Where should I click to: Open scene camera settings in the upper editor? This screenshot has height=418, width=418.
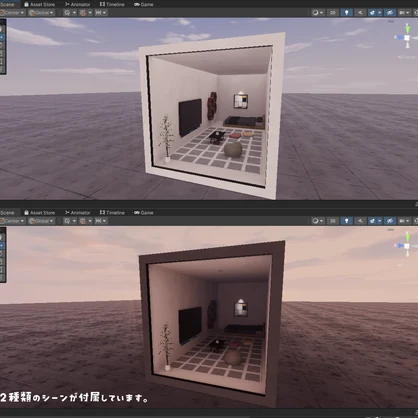pos(402,13)
